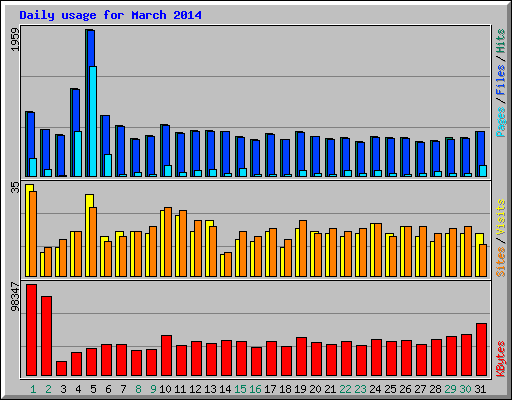The height and width of the screenshot is (400, 512).
Task: Click day 6 on the x-axis
Action: pyautogui.click(x=108, y=389)
